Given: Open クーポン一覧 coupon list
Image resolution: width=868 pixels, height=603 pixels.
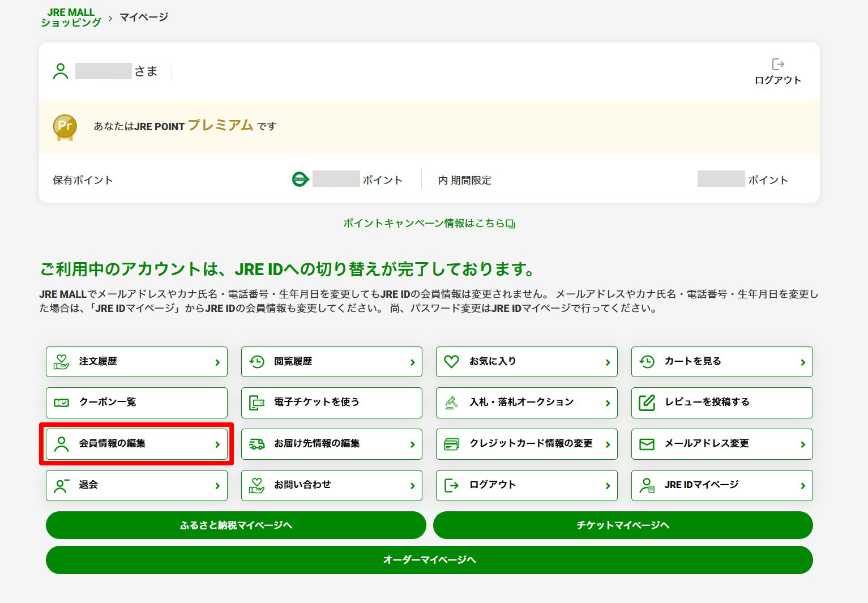Looking at the screenshot, I should coord(136,403).
